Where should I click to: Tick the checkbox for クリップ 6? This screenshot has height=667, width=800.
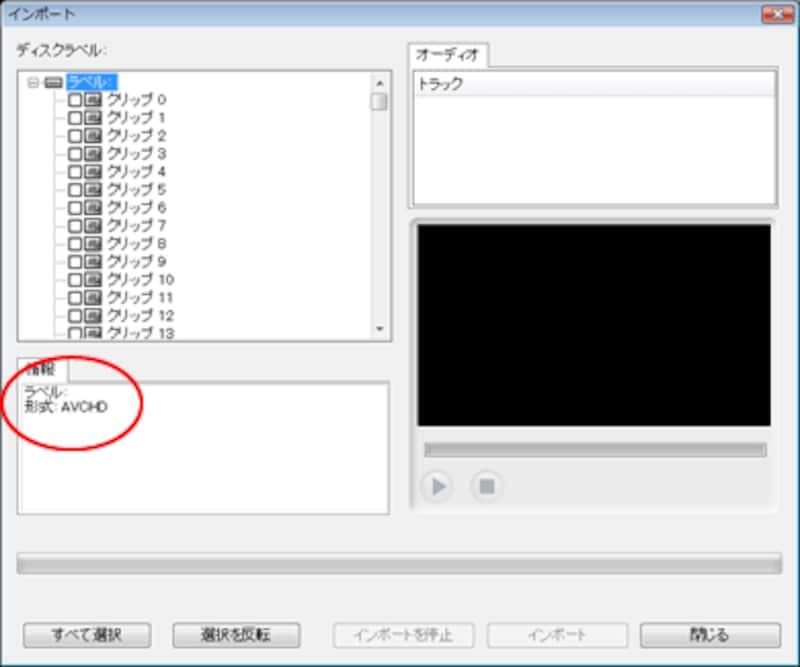[75, 208]
